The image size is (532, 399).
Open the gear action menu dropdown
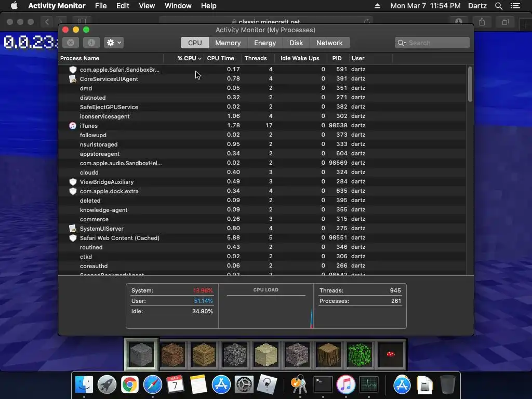[114, 43]
